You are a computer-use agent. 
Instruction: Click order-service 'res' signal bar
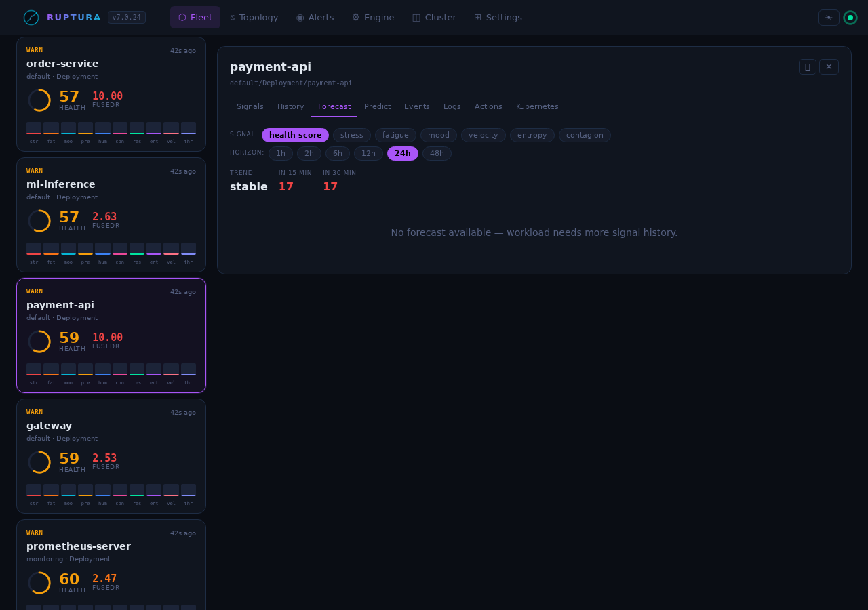pyautogui.click(x=137, y=128)
